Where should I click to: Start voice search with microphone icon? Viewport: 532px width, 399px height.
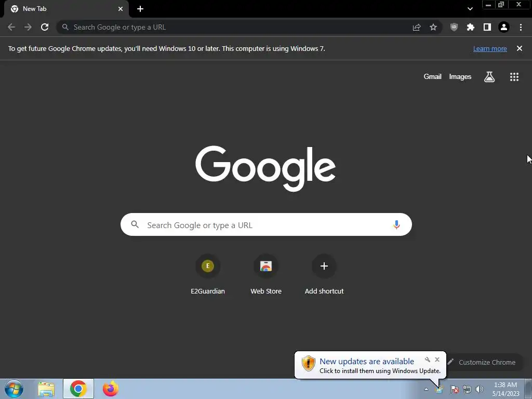(396, 224)
